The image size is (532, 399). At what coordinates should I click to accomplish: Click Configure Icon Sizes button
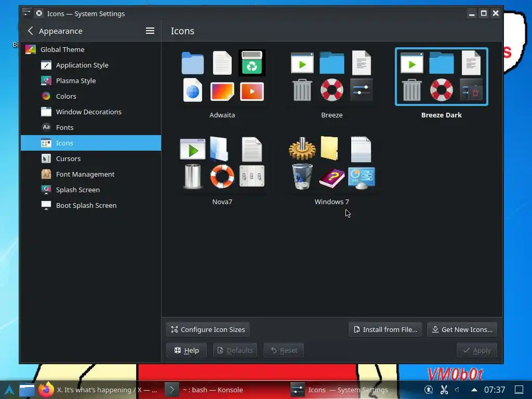tap(208, 329)
